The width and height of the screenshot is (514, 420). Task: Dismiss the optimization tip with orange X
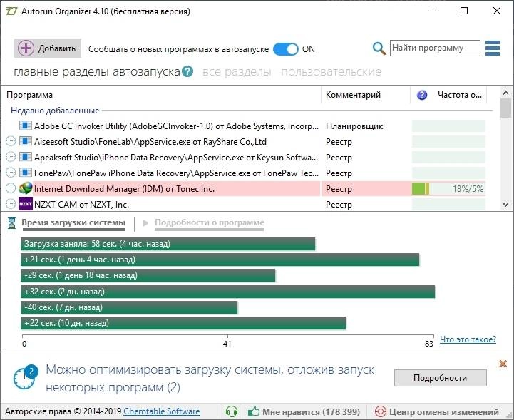[x=503, y=364]
